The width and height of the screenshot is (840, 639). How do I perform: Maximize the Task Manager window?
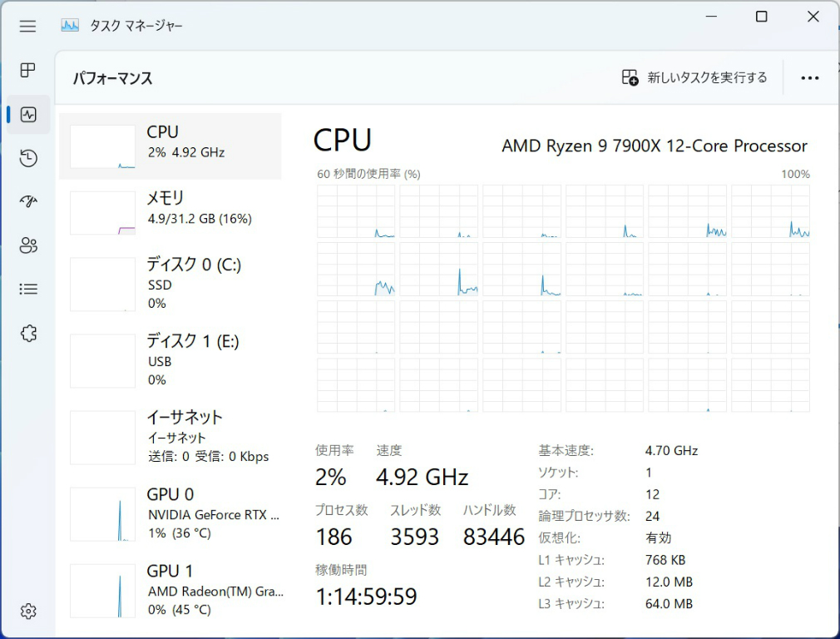[x=761, y=17]
